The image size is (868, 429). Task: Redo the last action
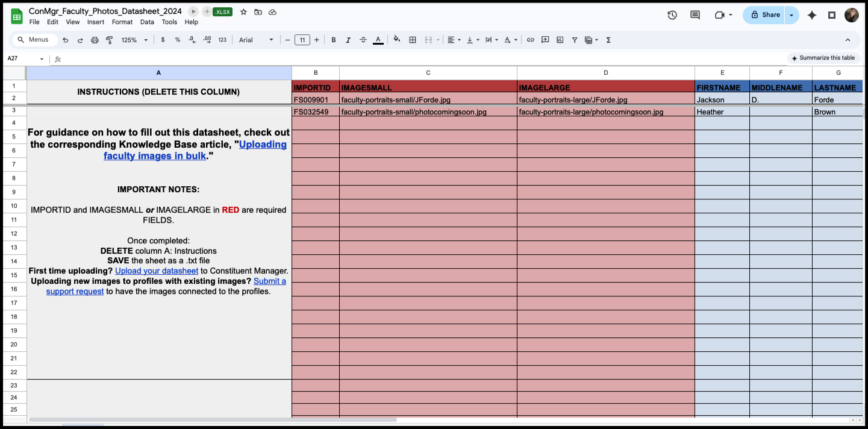80,40
